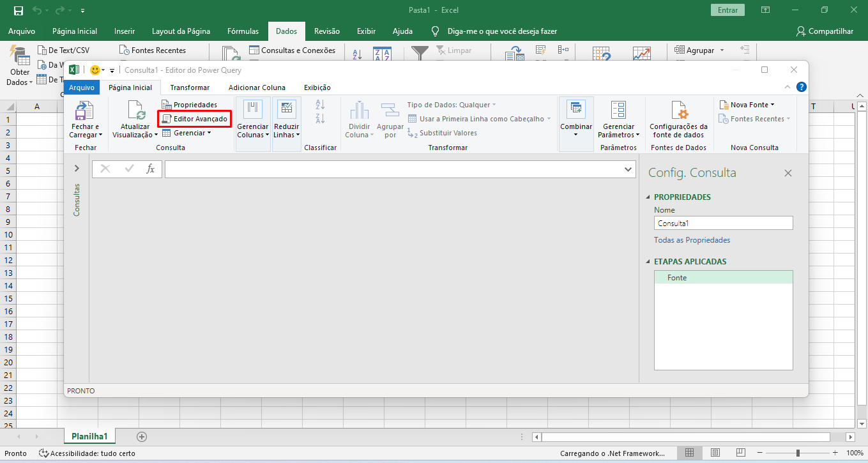Expand the Consultas side pane
Viewport: 868px width, 463px height.
click(x=77, y=169)
